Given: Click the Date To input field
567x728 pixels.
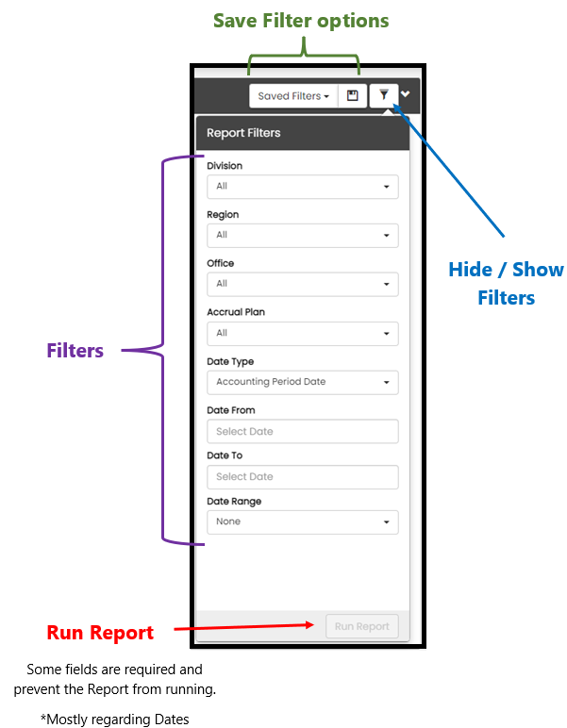Looking at the screenshot, I should (x=303, y=477).
